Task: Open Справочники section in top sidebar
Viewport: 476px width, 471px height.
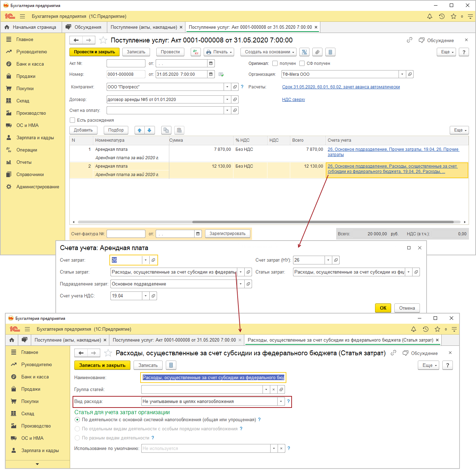Action: [x=30, y=175]
